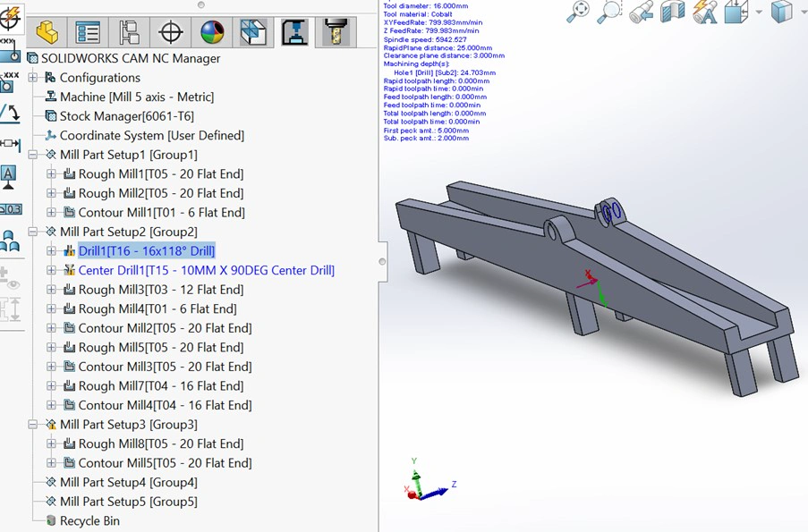Select Coordinate System [User Defined]
This screenshot has height=532, width=808.
[152, 135]
